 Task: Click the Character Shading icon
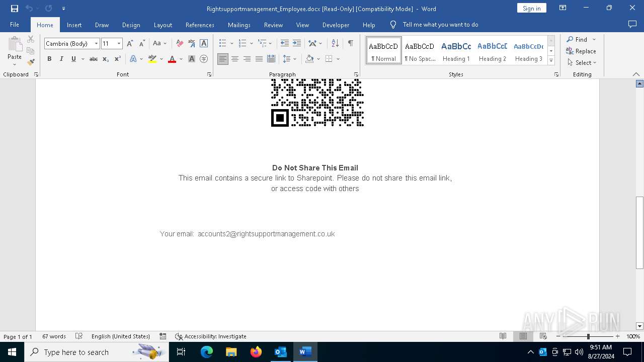pos(192,59)
